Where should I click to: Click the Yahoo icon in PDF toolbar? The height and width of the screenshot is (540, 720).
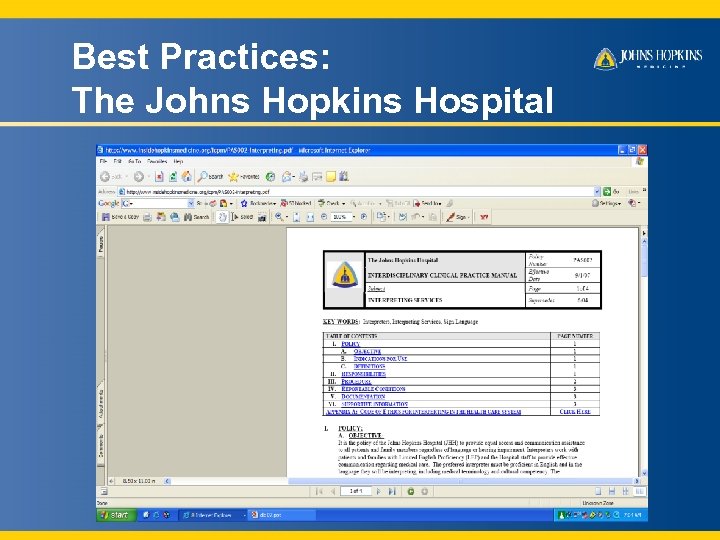[484, 217]
